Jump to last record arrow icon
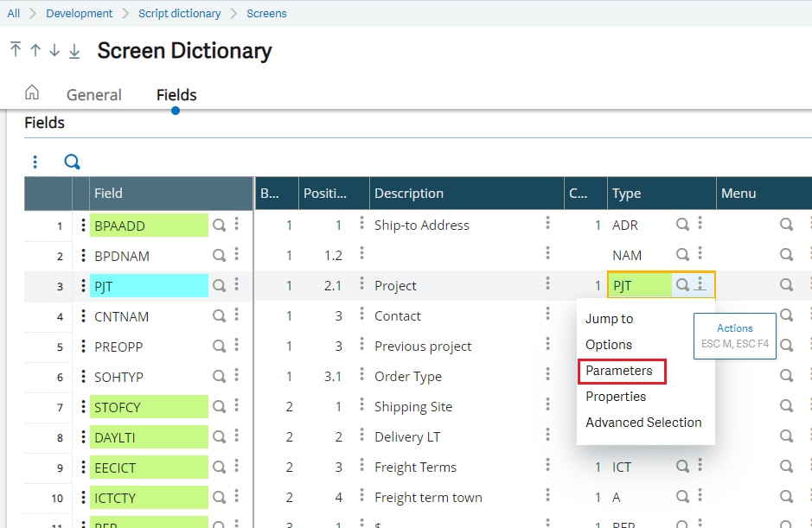 click(x=74, y=51)
